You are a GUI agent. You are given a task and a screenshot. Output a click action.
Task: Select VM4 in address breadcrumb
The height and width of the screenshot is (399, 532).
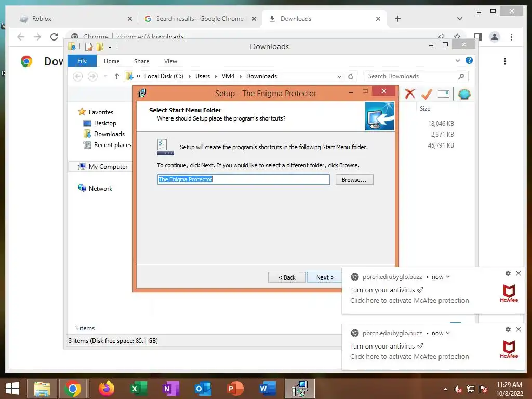(x=228, y=76)
